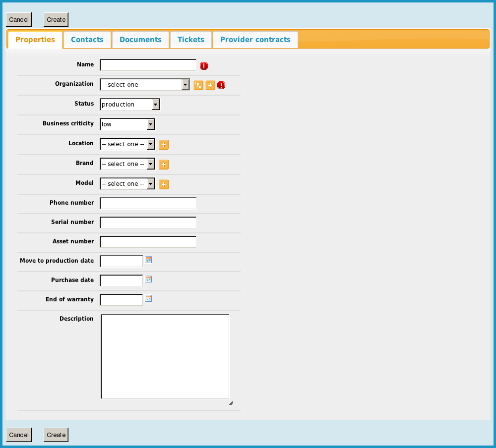Image resolution: width=496 pixels, height=448 pixels.
Task: Expand the Organization dropdown
Action: [x=144, y=85]
